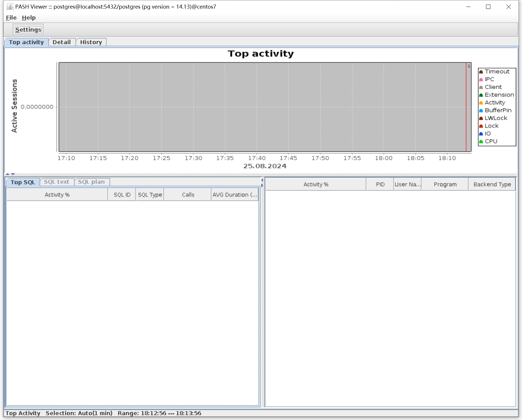Maximize the PASH Viewer window
The image size is (522, 420).
(488, 7)
